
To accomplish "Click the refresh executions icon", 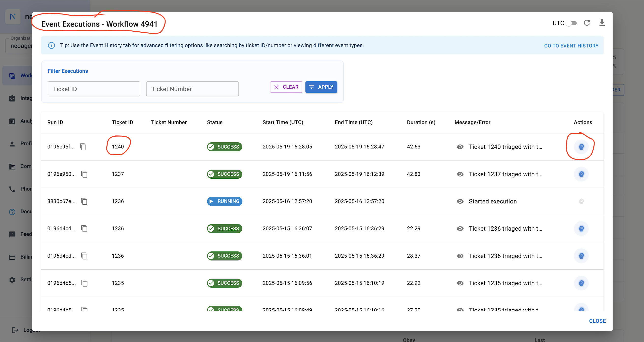I will [x=587, y=23].
